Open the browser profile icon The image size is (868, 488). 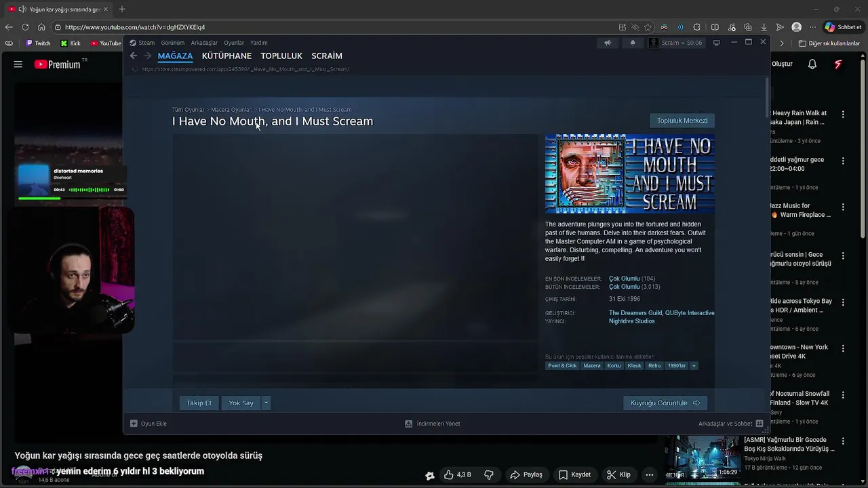pos(797,27)
